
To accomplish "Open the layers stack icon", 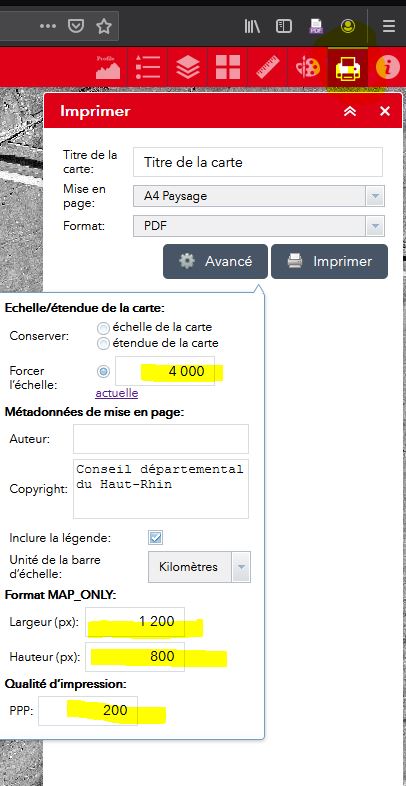I will (188, 67).
